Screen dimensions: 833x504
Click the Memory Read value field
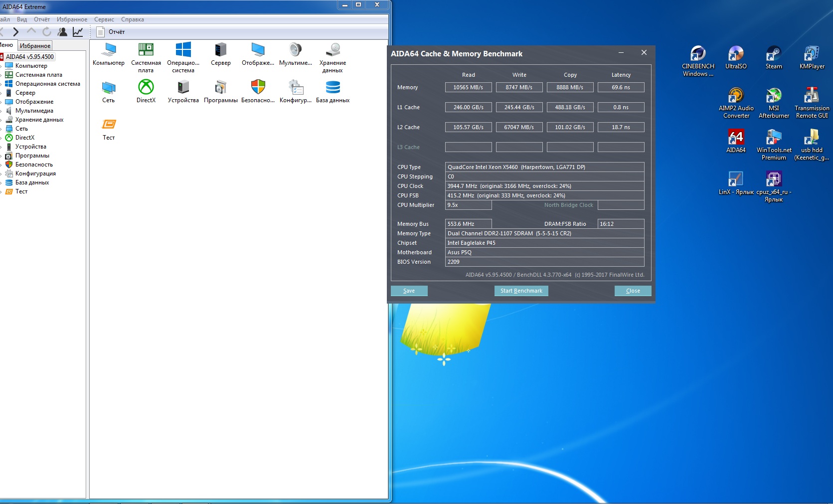[x=468, y=87]
